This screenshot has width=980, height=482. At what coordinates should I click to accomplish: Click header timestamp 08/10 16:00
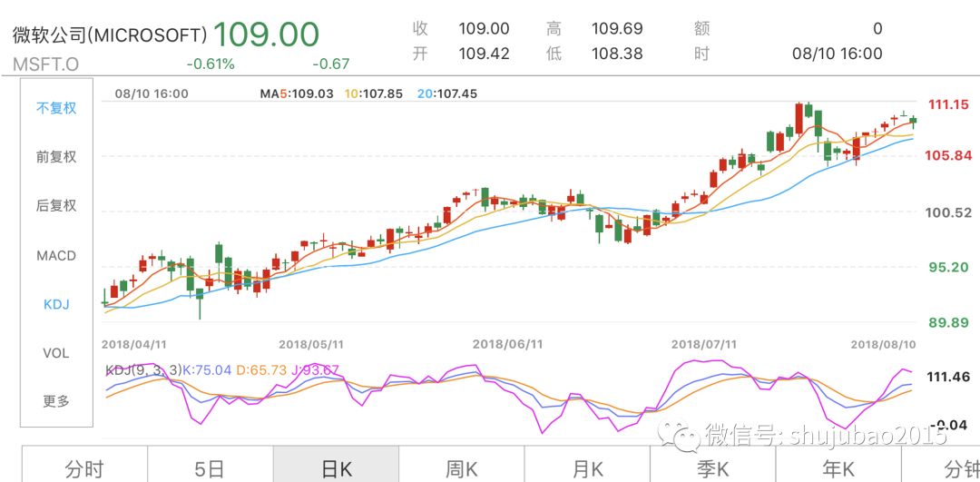837,54
